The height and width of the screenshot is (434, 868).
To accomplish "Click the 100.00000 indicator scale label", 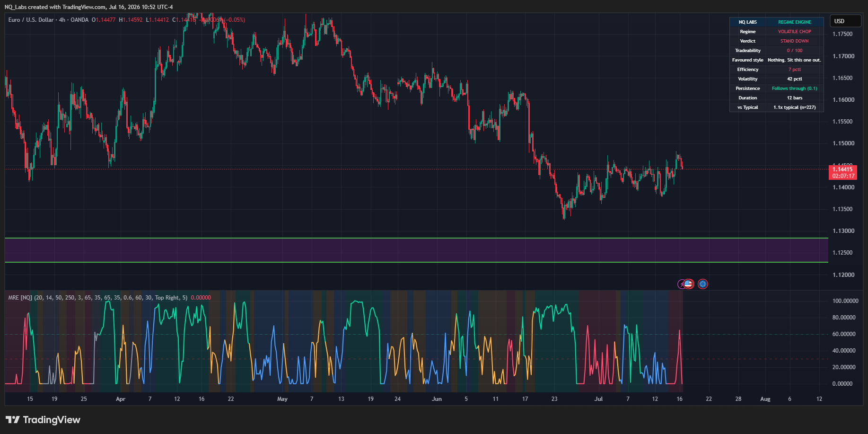I will click(x=845, y=301).
